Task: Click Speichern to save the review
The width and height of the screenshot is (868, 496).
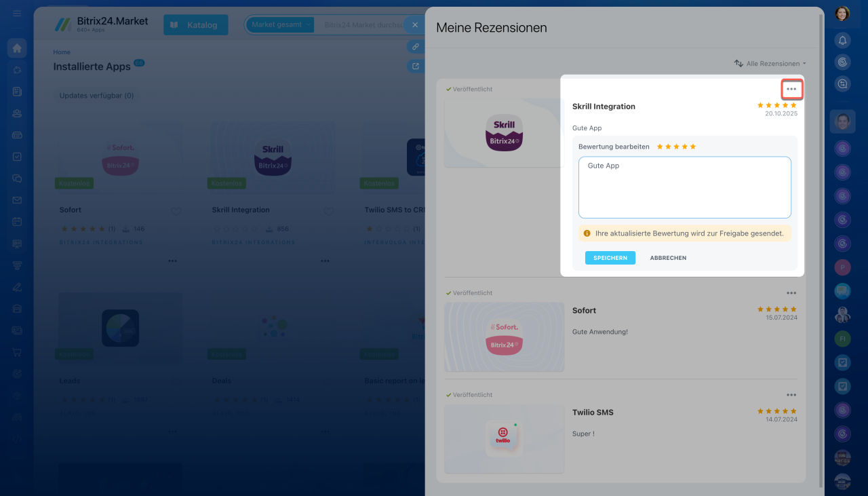Action: tap(610, 258)
